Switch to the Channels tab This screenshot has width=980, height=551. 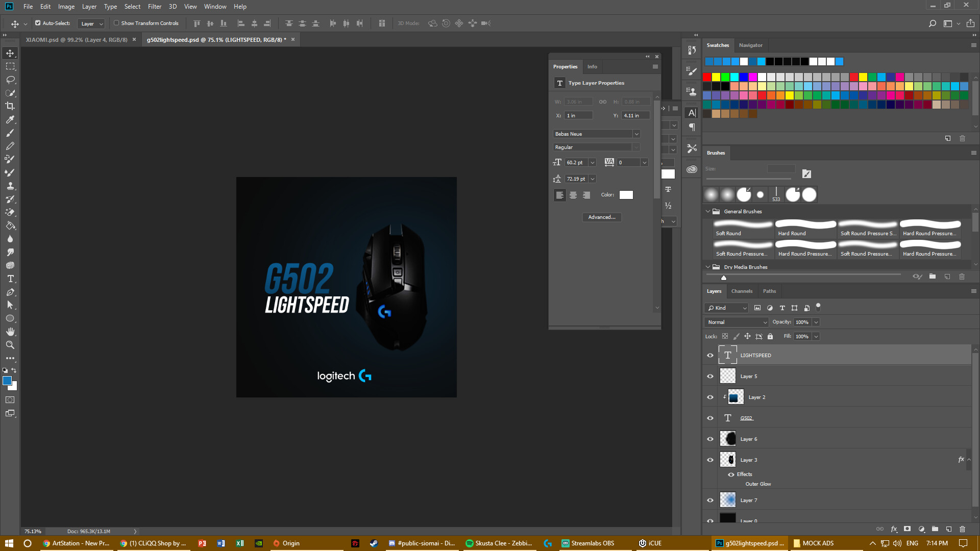coord(742,291)
